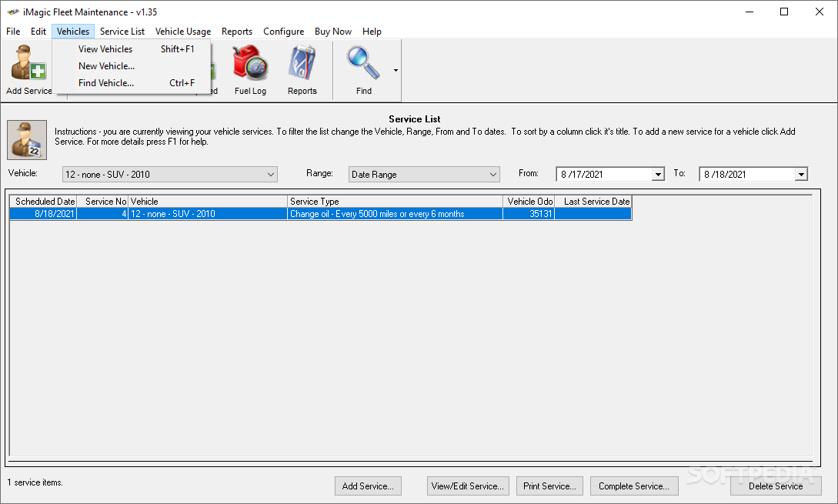
Task: Open the Service List menu
Action: pyautogui.click(x=122, y=32)
